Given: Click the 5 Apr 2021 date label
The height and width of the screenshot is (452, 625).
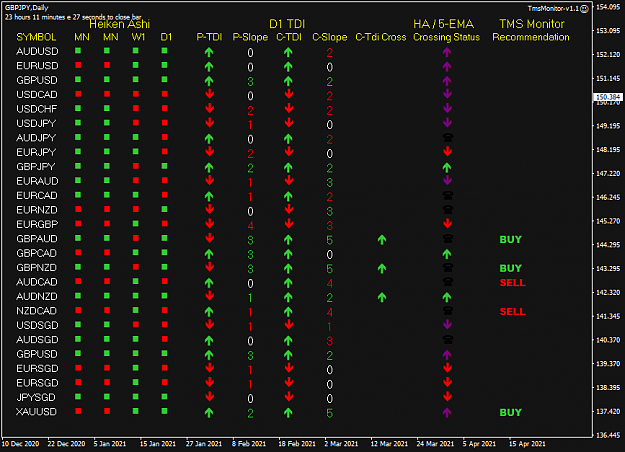Looking at the screenshot, I should click(x=479, y=444).
